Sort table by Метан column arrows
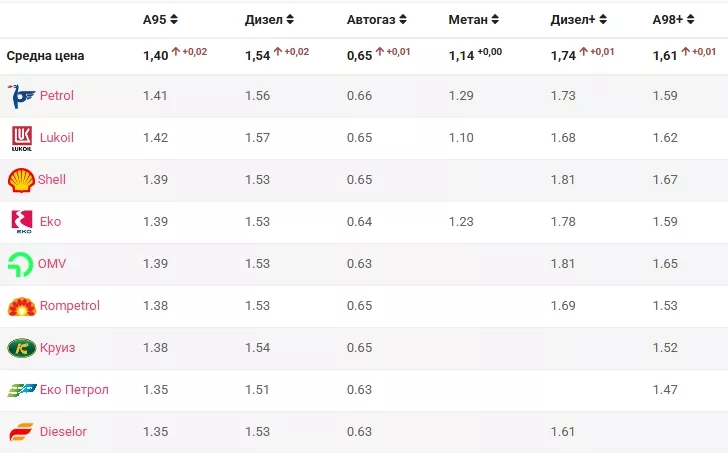Viewport: 728px width, 453px height. click(x=495, y=19)
